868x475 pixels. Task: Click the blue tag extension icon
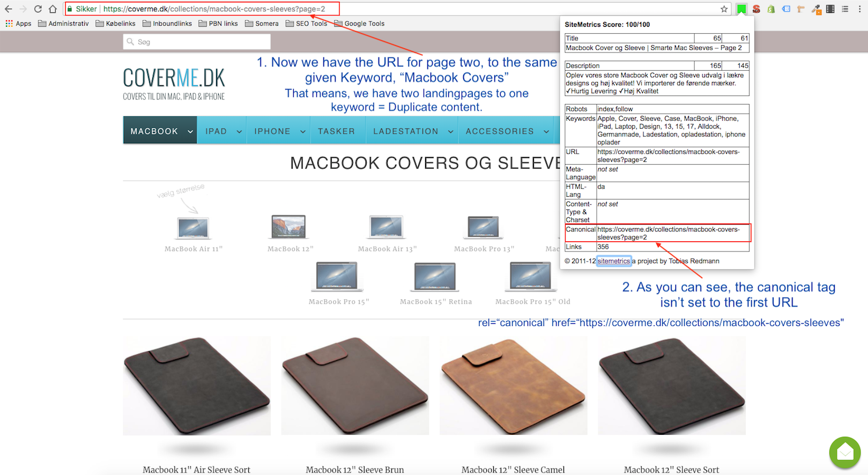coord(786,9)
